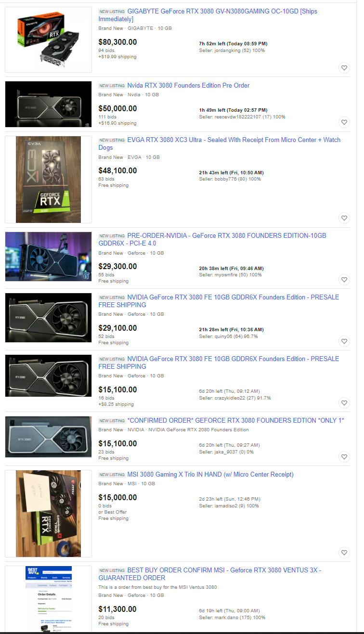Open GIGABYTE GeForce RTX 3080 listing title
364x634 pixels.
[x=208, y=15]
